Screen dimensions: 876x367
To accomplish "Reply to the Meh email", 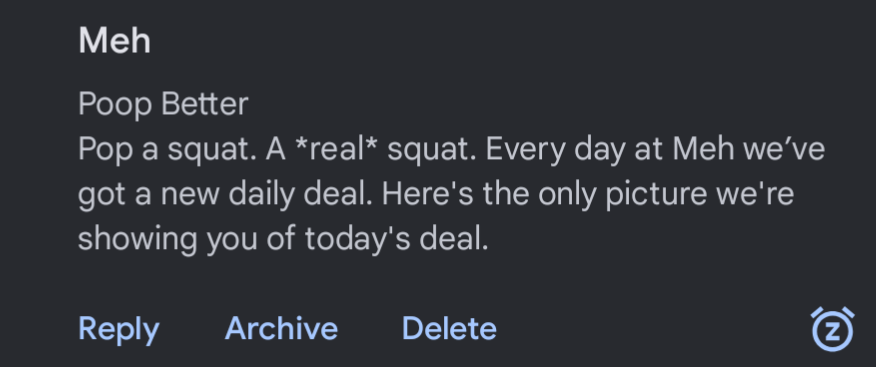I will [x=119, y=329].
